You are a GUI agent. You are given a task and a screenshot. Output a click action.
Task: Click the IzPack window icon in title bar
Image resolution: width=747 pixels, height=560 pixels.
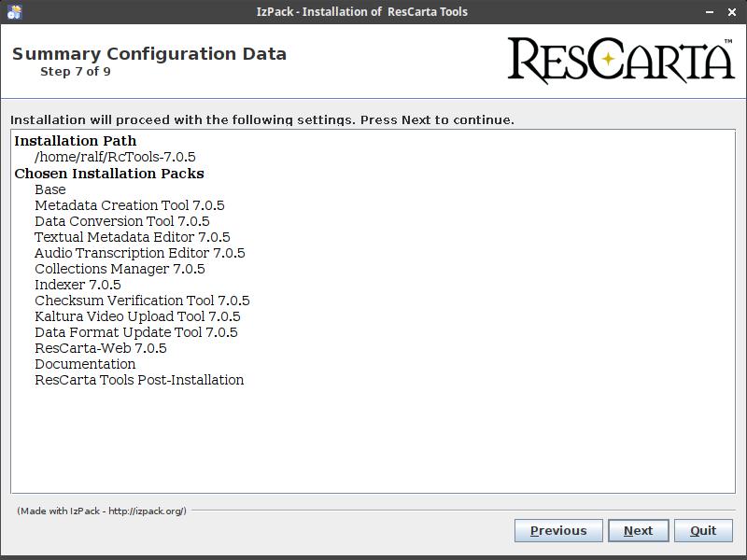[x=14, y=12]
